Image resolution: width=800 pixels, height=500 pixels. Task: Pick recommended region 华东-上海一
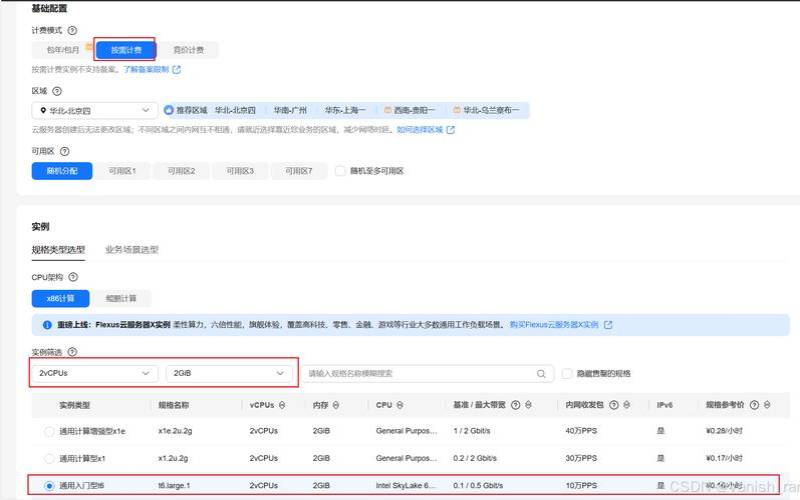pos(345,110)
